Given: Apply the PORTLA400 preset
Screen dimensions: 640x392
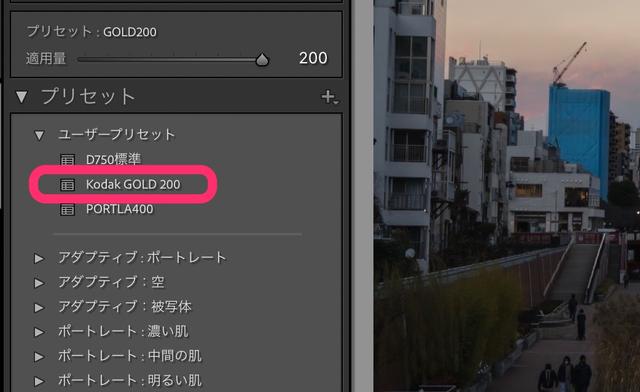Looking at the screenshot, I should [x=120, y=209].
